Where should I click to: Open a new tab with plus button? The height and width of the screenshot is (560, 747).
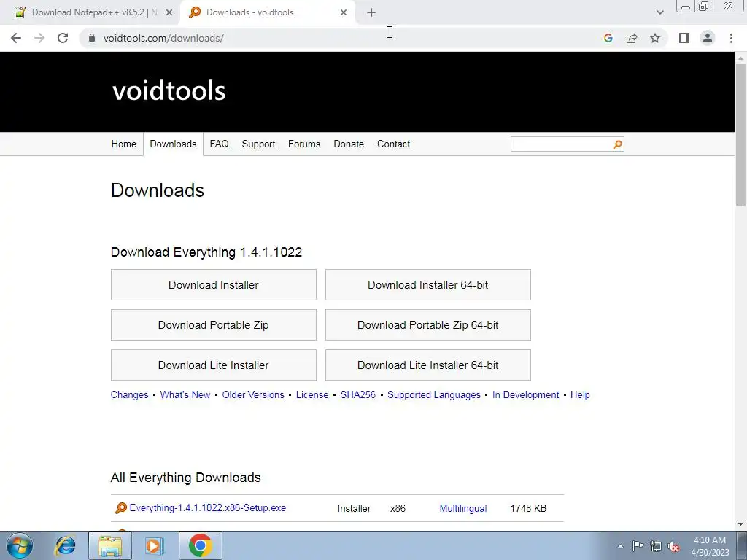click(371, 13)
